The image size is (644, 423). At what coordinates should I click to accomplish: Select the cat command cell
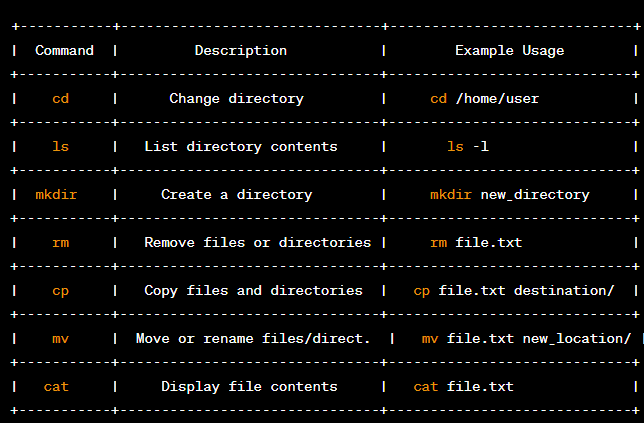tap(56, 387)
